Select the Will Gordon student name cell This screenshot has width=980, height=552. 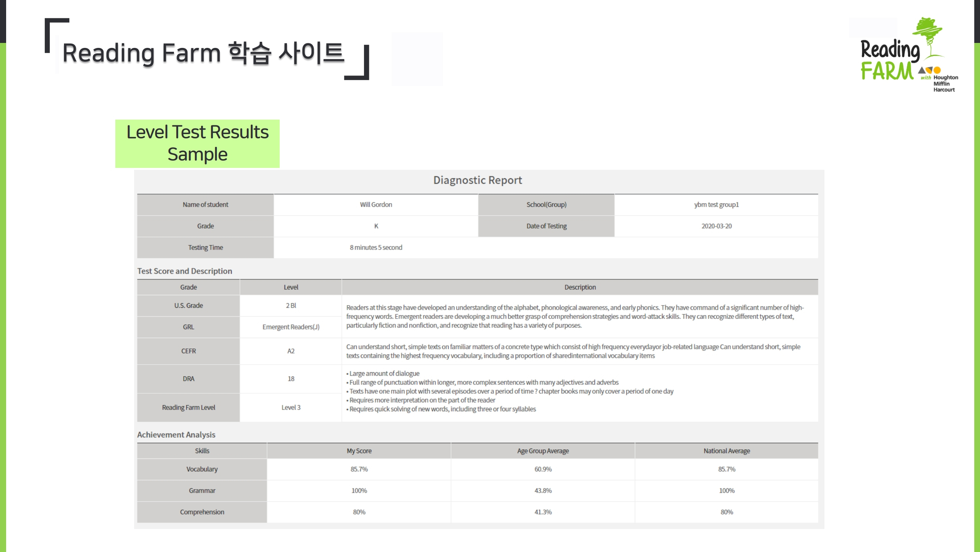376,205
